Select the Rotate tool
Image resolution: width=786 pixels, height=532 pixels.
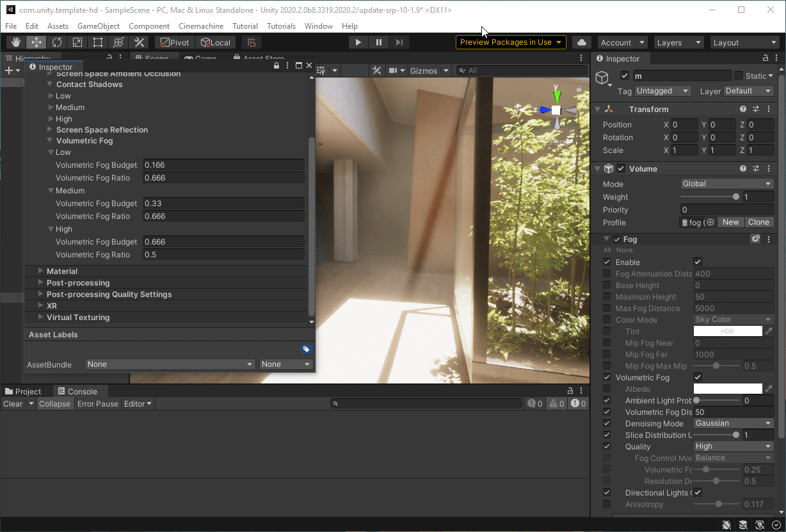click(x=57, y=42)
